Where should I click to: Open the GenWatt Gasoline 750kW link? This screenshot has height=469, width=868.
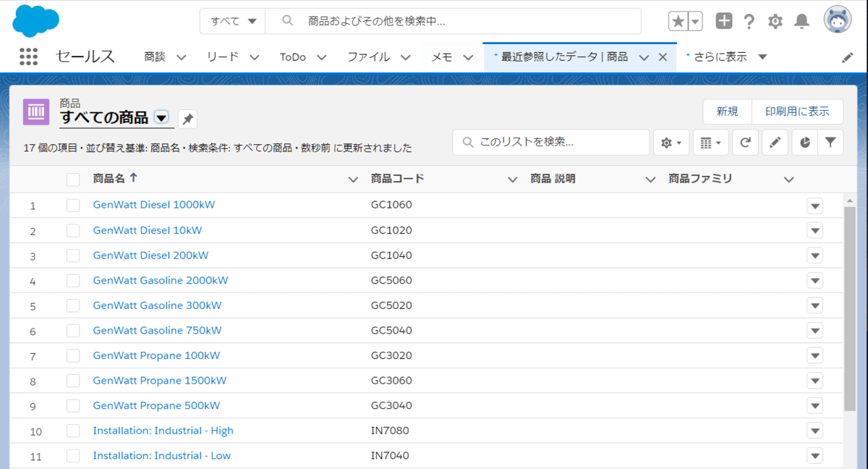coord(157,331)
